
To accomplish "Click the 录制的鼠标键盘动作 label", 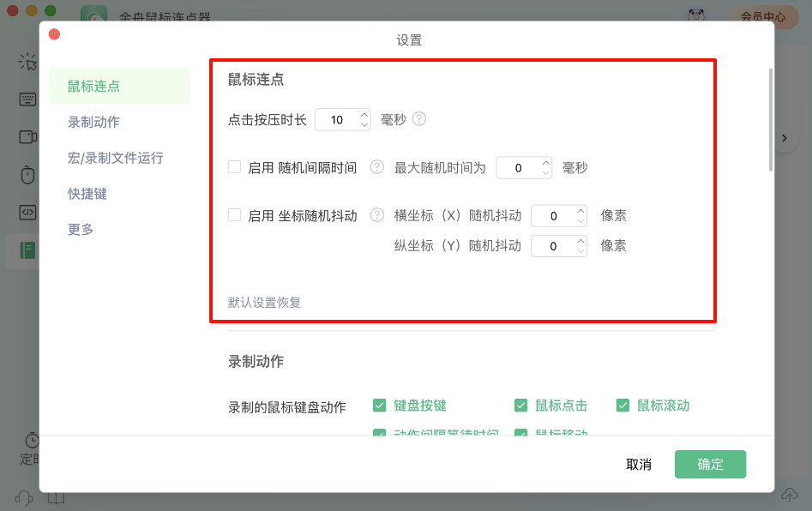I will click(x=287, y=407).
